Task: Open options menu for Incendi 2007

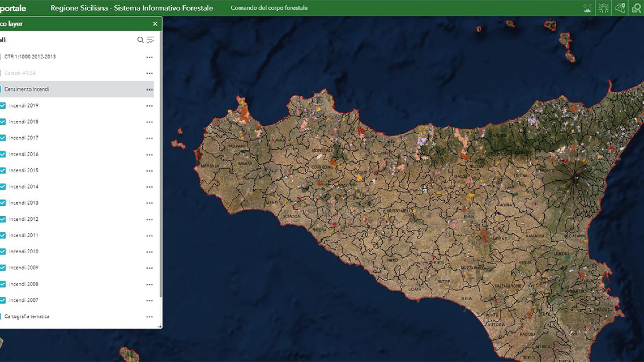Action: pos(149,301)
